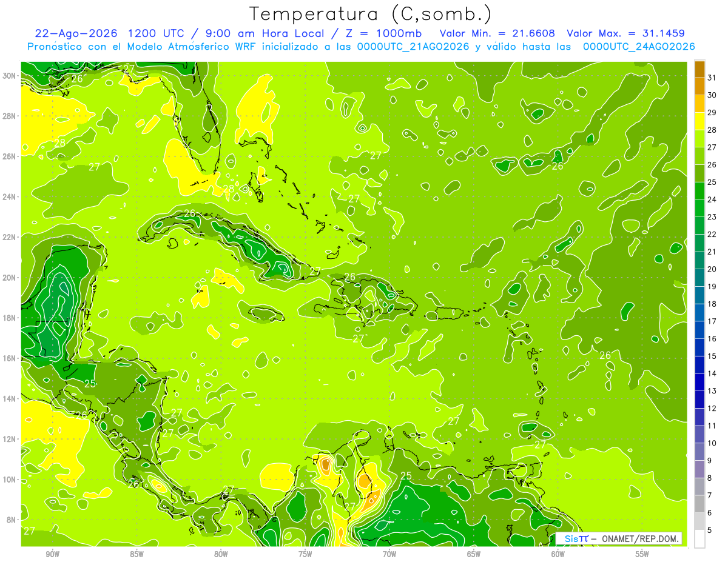Click legend swatch between 14 and 15
Screen dimensions: 728x562
click(700, 365)
